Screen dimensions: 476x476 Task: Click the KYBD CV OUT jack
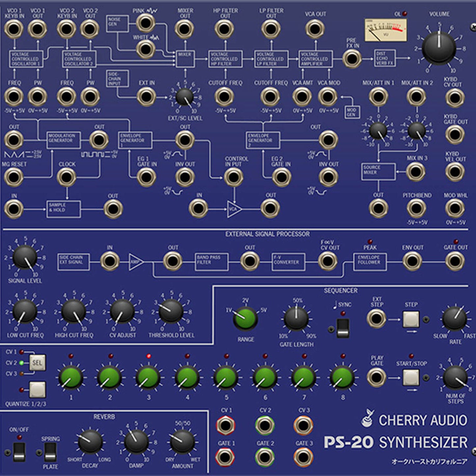pos(455,98)
